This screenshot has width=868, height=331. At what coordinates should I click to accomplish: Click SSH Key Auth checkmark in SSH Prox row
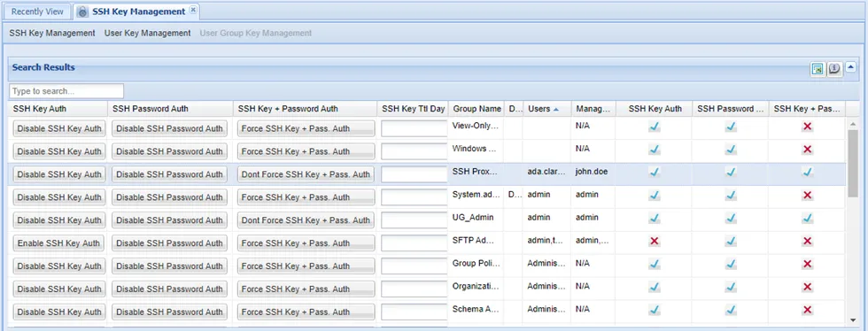(655, 173)
